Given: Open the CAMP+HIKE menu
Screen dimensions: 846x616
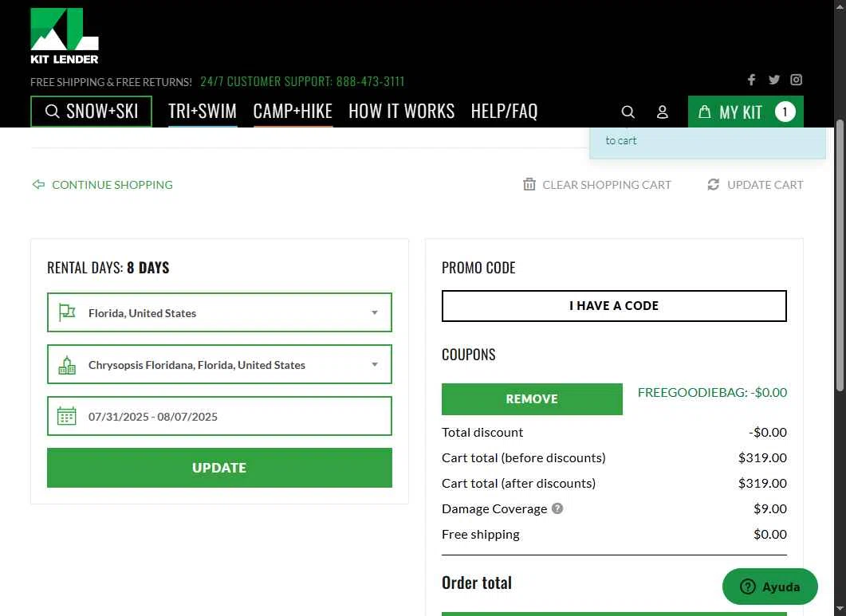Looking at the screenshot, I should coord(293,111).
